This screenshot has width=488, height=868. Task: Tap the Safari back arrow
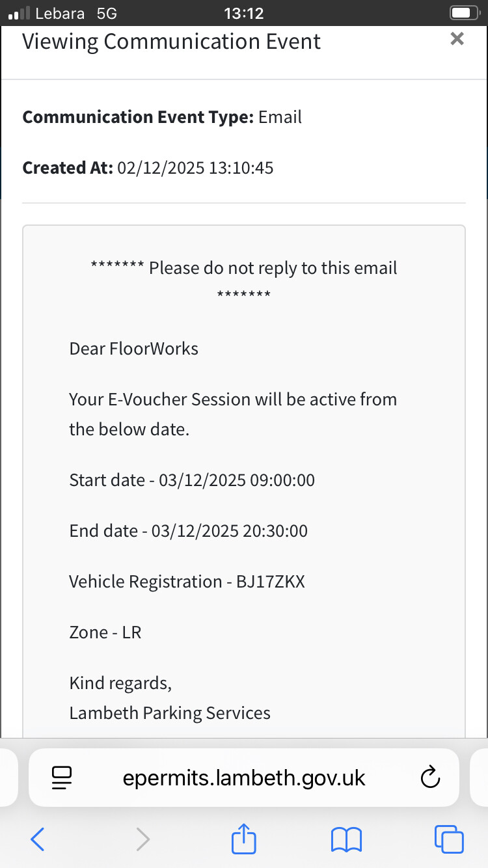click(x=38, y=839)
